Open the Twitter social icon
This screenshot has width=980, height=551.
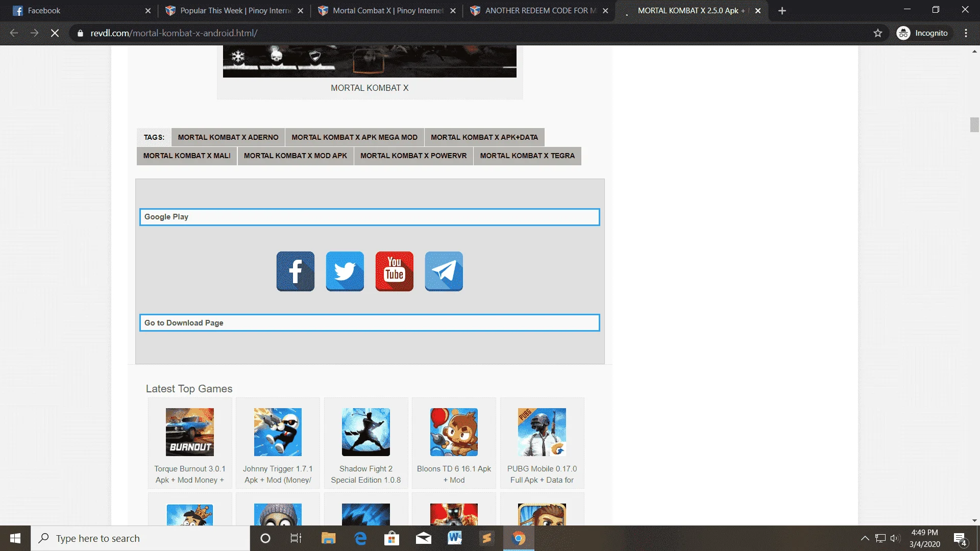click(x=345, y=271)
